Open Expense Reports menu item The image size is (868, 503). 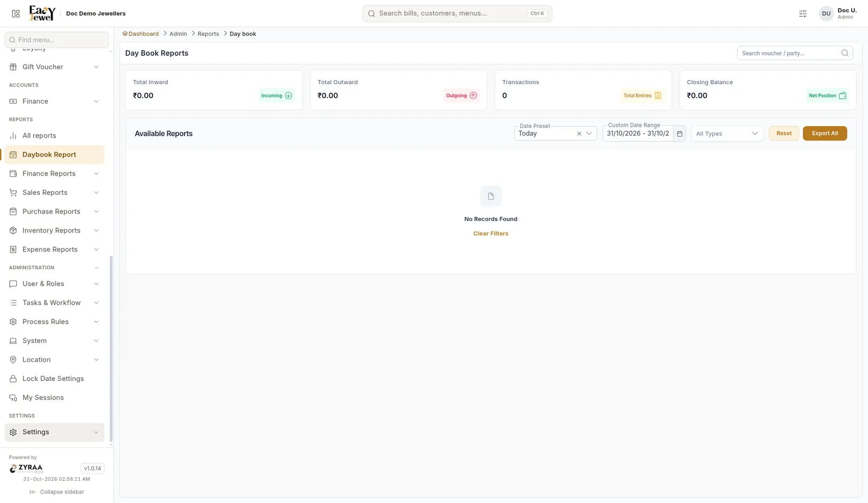click(x=54, y=249)
